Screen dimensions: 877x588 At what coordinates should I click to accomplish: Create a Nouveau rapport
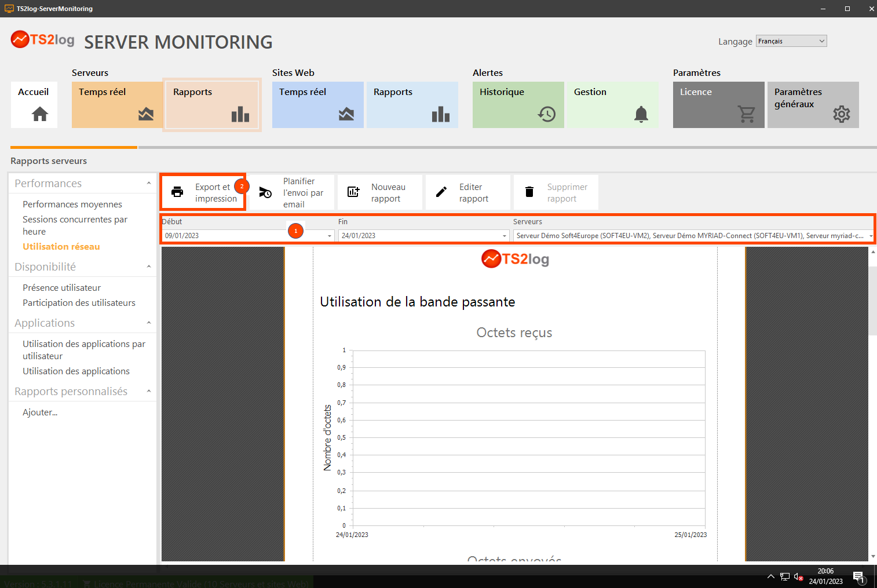click(x=380, y=192)
